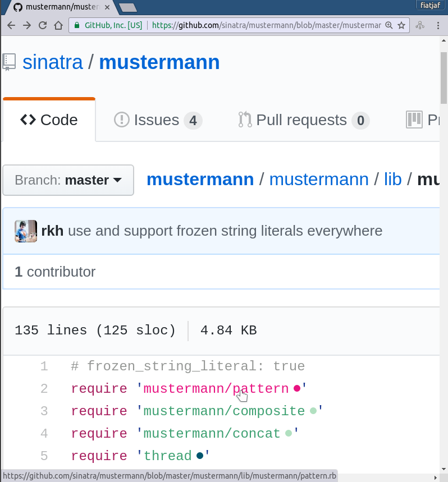Open the bold mustermann breadcrumb root link
The image size is (448, 482).
coord(200,180)
